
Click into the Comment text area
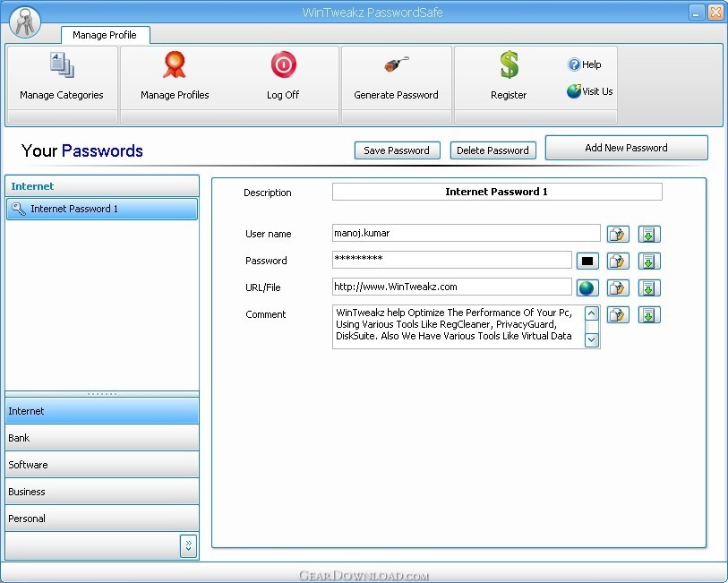[458, 326]
